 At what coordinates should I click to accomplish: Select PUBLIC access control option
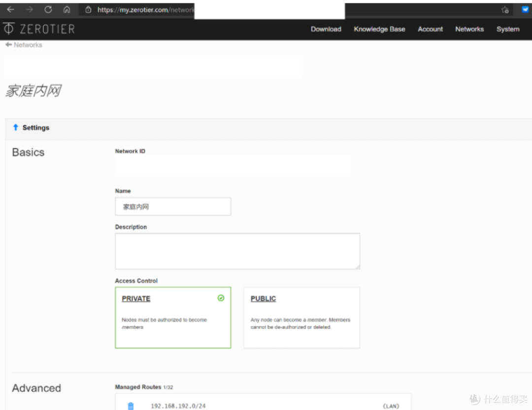pyautogui.click(x=301, y=317)
